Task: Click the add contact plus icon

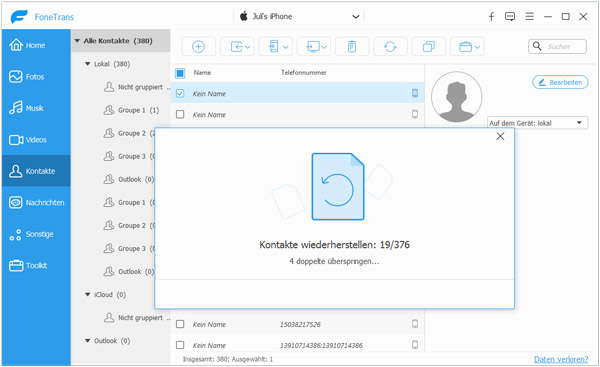Action: click(x=198, y=47)
